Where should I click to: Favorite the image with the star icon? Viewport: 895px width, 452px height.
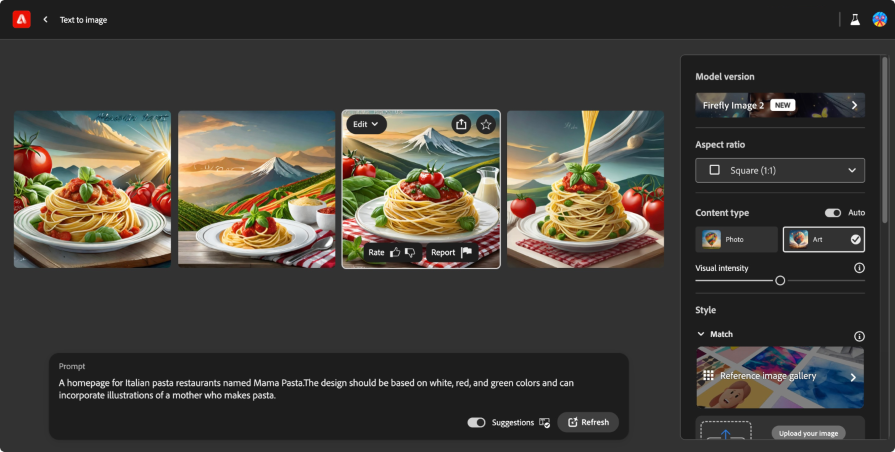click(486, 124)
